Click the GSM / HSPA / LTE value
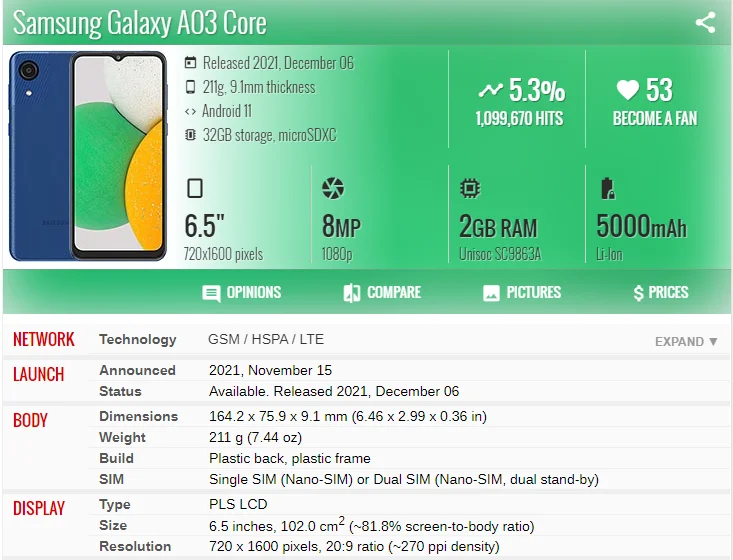Image resolution: width=733 pixels, height=560 pixels. pos(266,339)
